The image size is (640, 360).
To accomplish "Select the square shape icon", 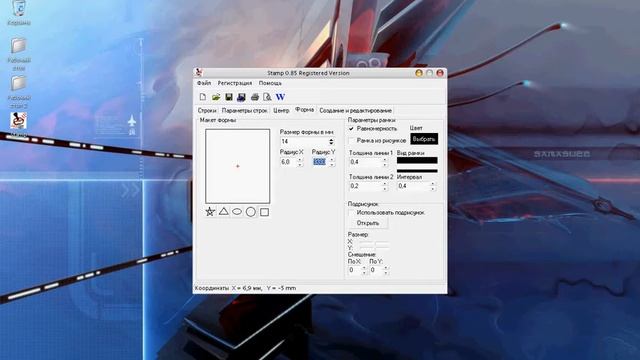I will [264, 212].
